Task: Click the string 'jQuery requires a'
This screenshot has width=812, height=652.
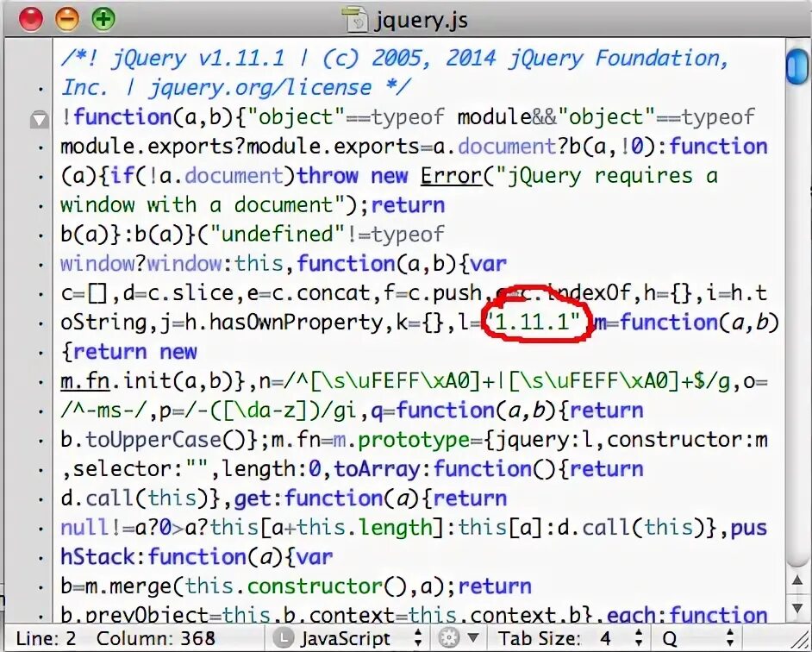Action: [x=606, y=176]
